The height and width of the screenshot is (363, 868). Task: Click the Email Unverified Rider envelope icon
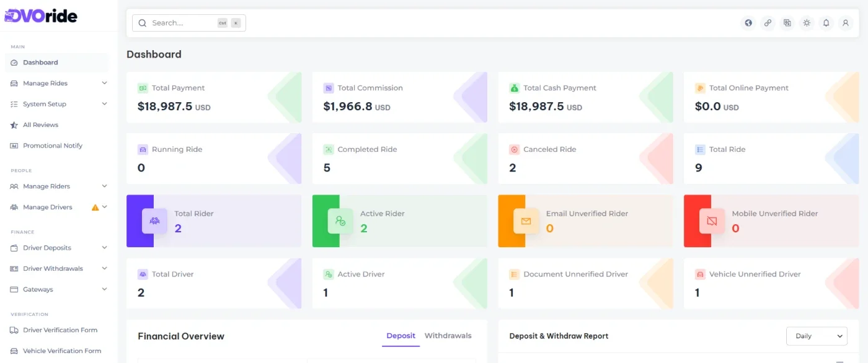pyautogui.click(x=526, y=221)
